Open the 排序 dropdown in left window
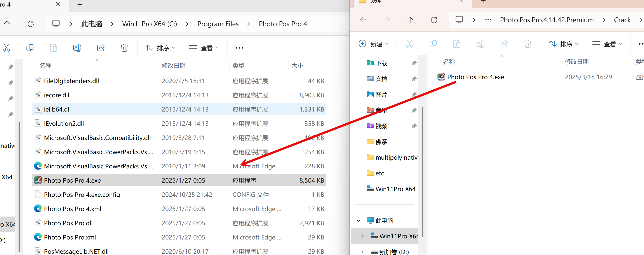644x255 pixels. 160,48
